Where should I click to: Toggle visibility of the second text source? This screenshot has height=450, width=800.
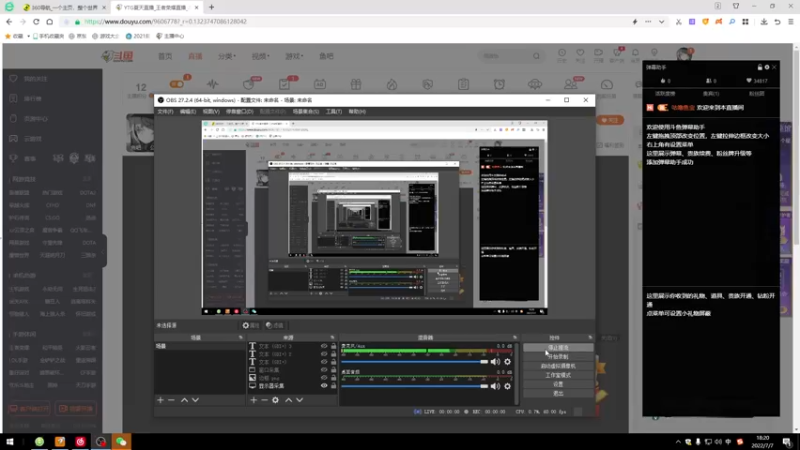click(324, 354)
